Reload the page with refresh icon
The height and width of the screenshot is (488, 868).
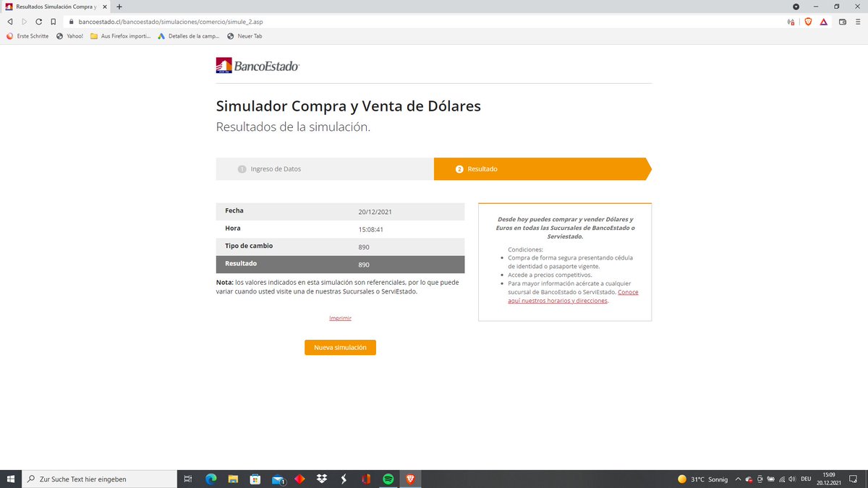tap(38, 22)
